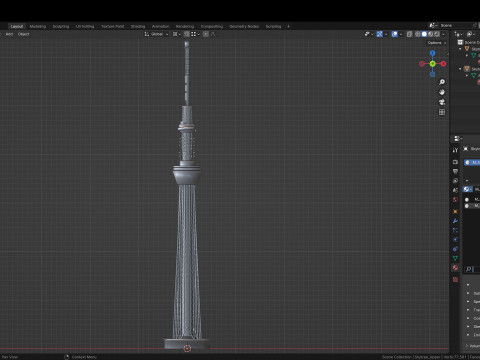Switch to the Layout workspace tab
This screenshot has height=360, width=480.
coord(17,26)
